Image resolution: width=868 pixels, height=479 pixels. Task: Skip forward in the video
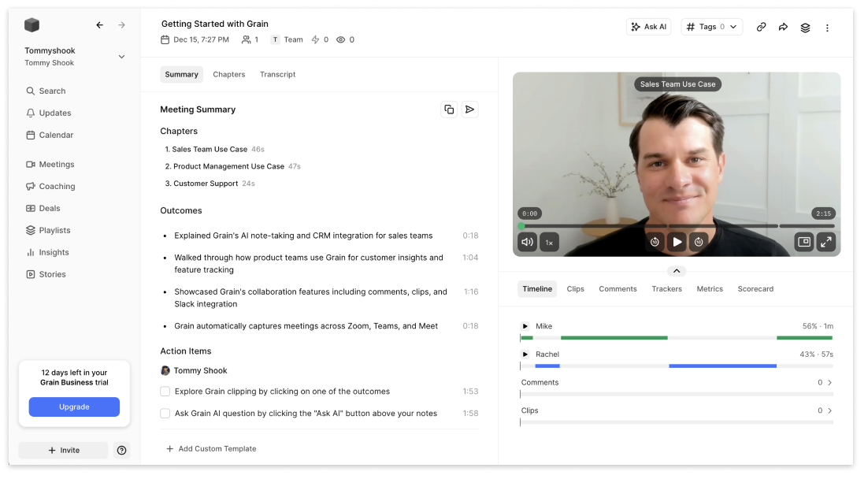click(699, 242)
